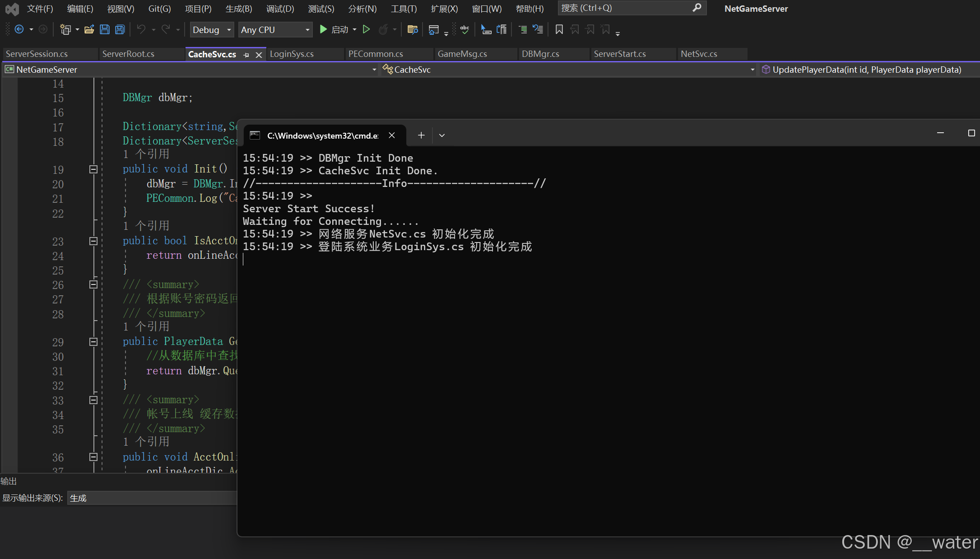Add a new terminal tab with plus button
This screenshot has width=980, height=559.
pyautogui.click(x=421, y=135)
